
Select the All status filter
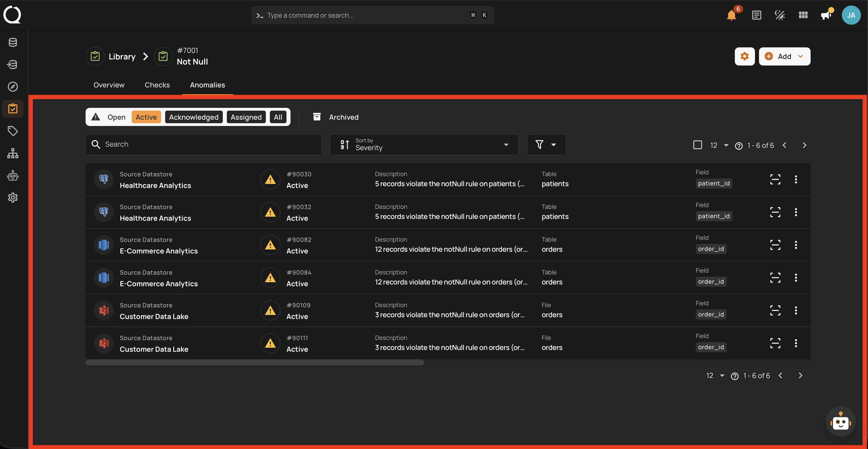(x=278, y=117)
